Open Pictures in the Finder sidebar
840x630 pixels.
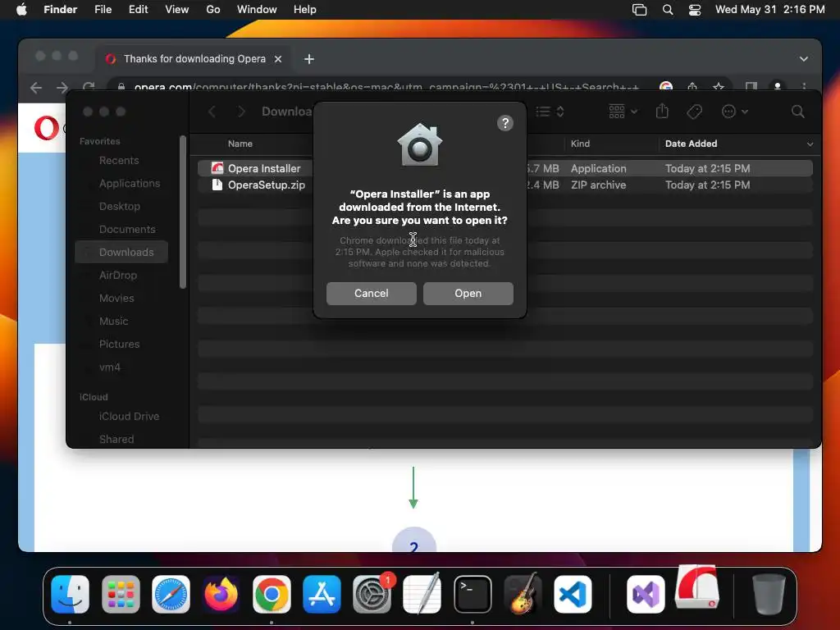[119, 345]
